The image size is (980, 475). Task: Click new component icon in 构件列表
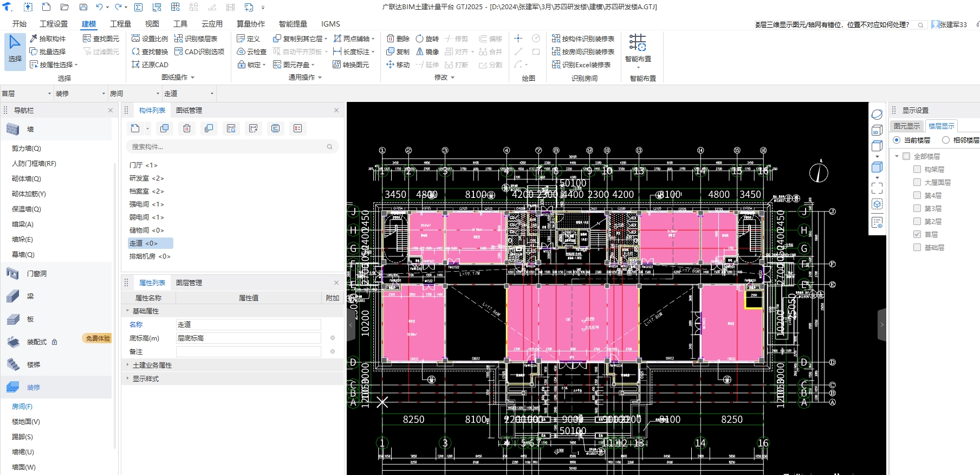pyautogui.click(x=135, y=129)
